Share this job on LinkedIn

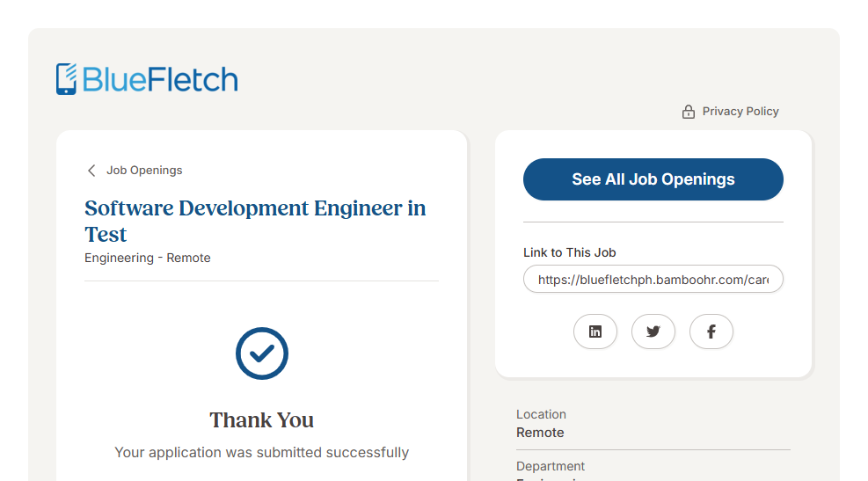tap(595, 332)
